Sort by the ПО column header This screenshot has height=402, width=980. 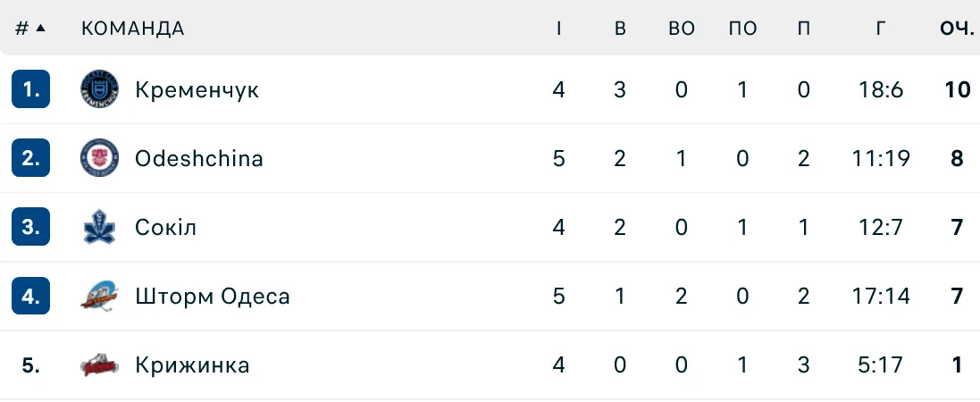tap(742, 28)
